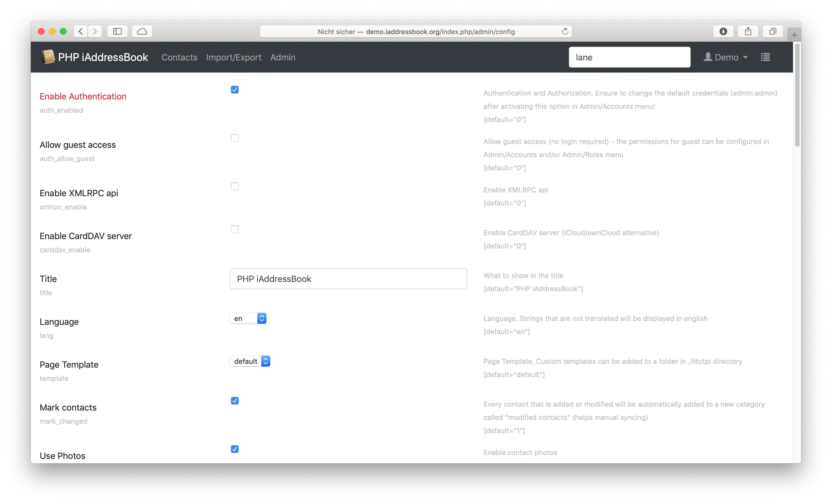Screen dimensions: 832x504
Task: Toggle the Mark contacts checkbox
Action: coord(235,400)
